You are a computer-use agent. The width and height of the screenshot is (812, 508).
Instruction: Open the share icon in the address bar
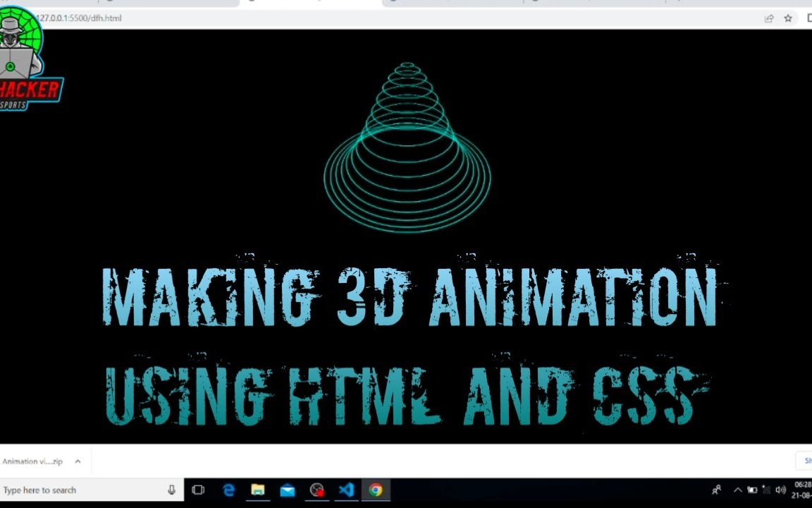[x=769, y=18]
